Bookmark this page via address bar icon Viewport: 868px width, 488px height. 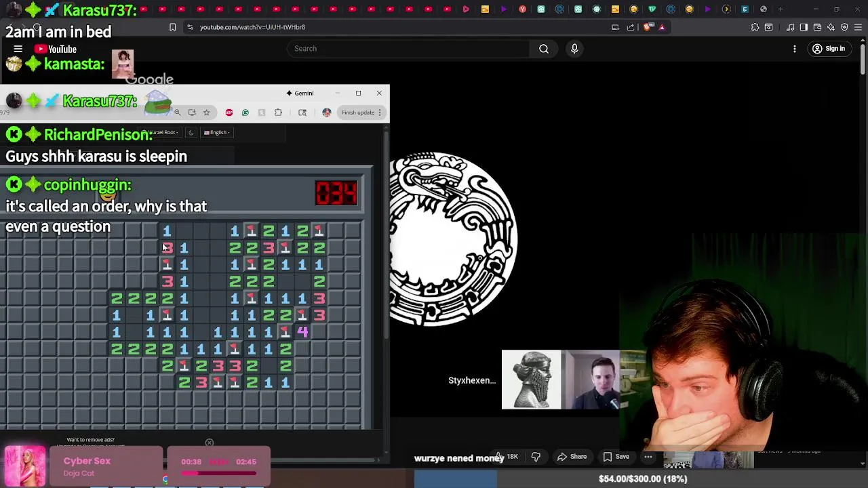point(172,27)
